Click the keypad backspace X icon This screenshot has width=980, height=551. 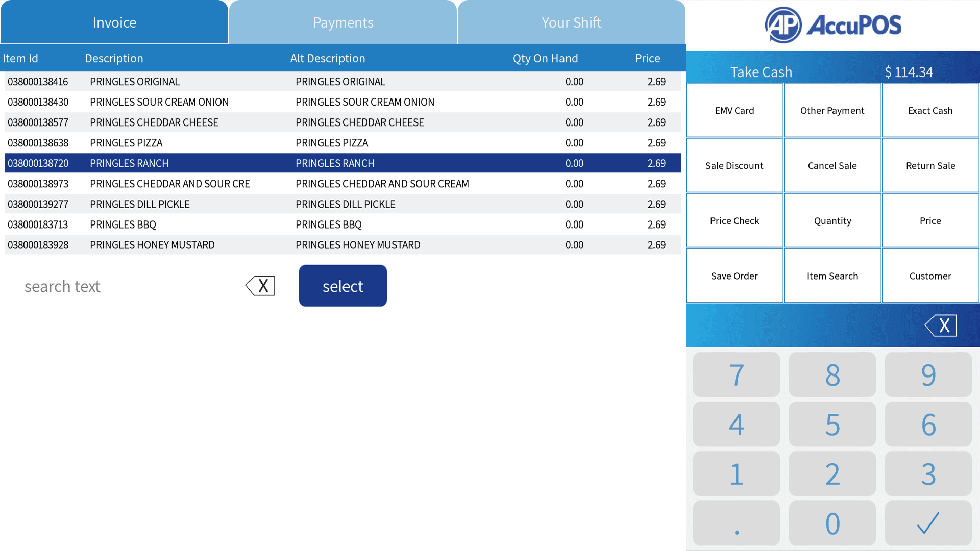[x=941, y=325]
